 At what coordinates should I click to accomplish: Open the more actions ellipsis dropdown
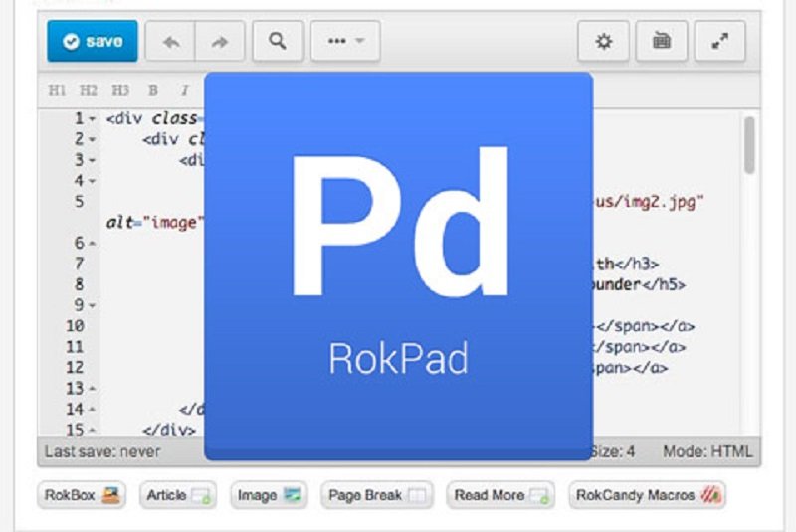(x=345, y=41)
